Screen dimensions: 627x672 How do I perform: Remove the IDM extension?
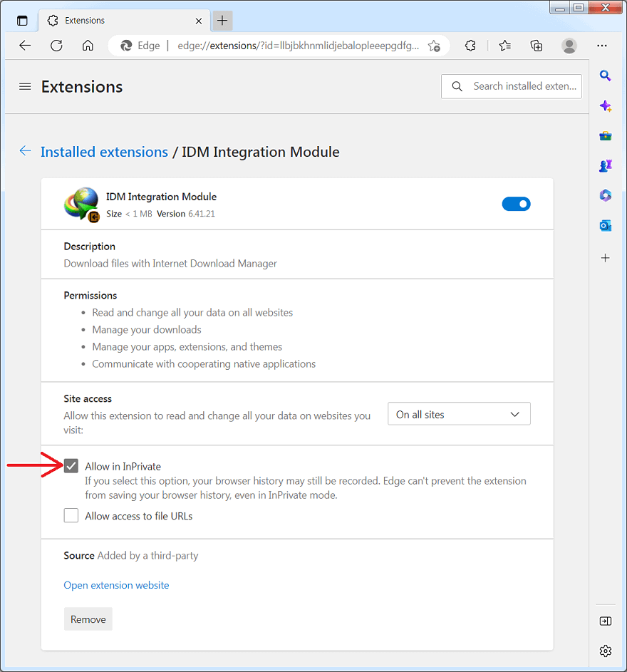[88, 619]
